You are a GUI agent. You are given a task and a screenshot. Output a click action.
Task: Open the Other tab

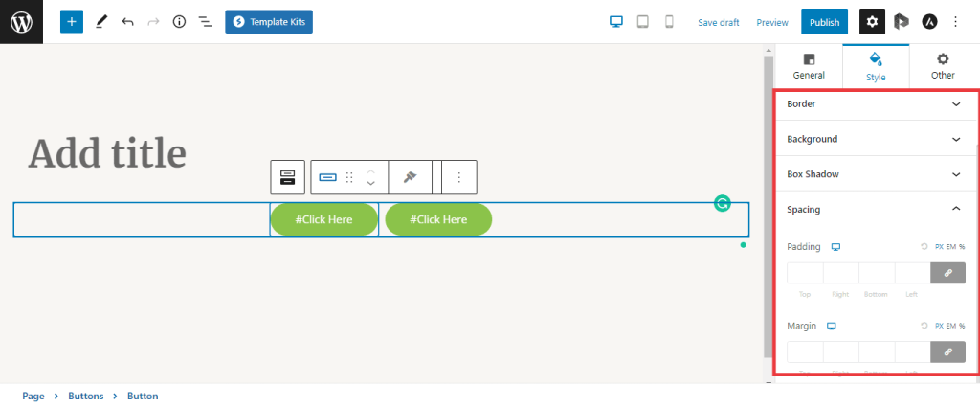pos(943,66)
